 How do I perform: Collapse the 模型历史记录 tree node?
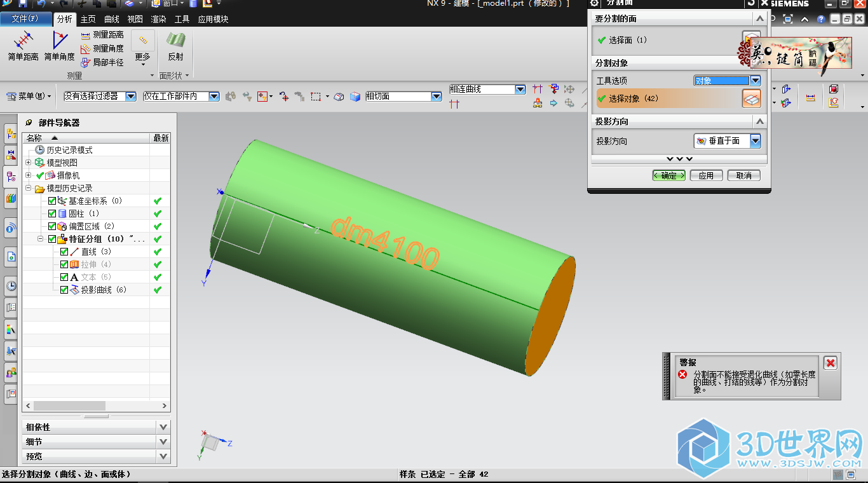click(28, 188)
